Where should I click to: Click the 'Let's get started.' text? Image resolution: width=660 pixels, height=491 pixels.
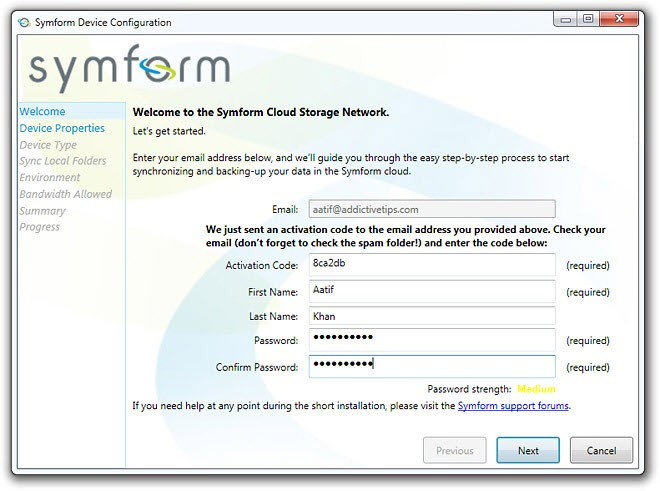click(169, 131)
